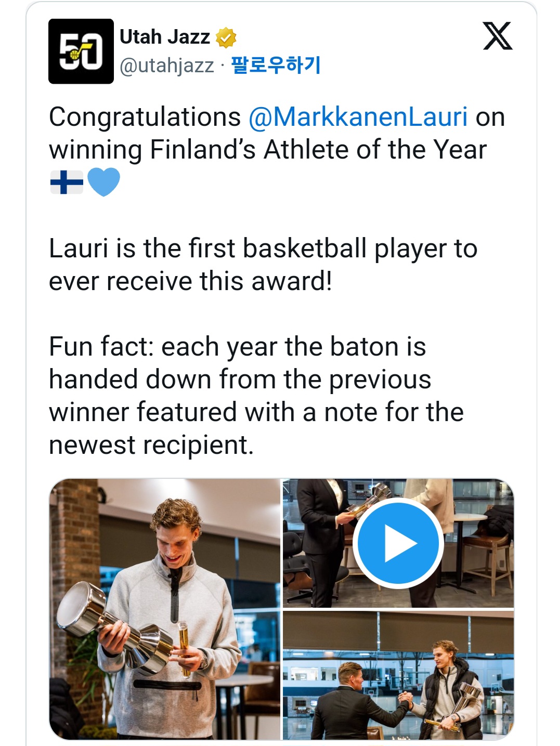The image size is (560, 746).
Task: Open the large photo of Lauri holding trophy
Action: 164,608
